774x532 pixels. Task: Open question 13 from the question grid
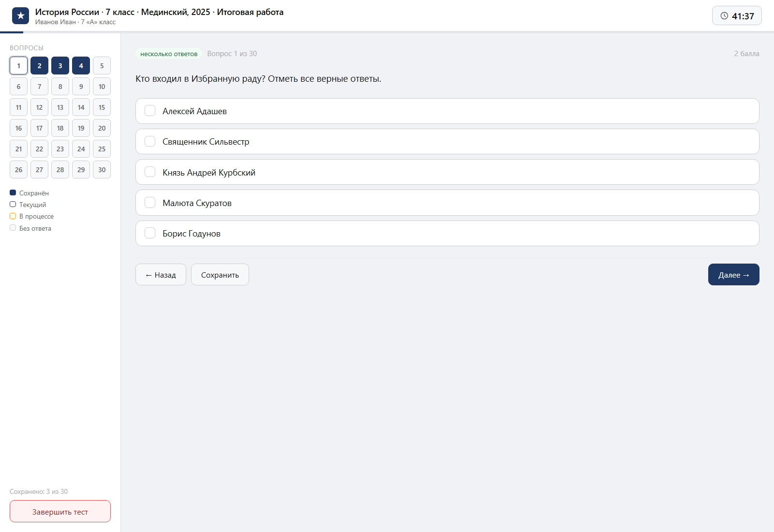click(x=60, y=107)
